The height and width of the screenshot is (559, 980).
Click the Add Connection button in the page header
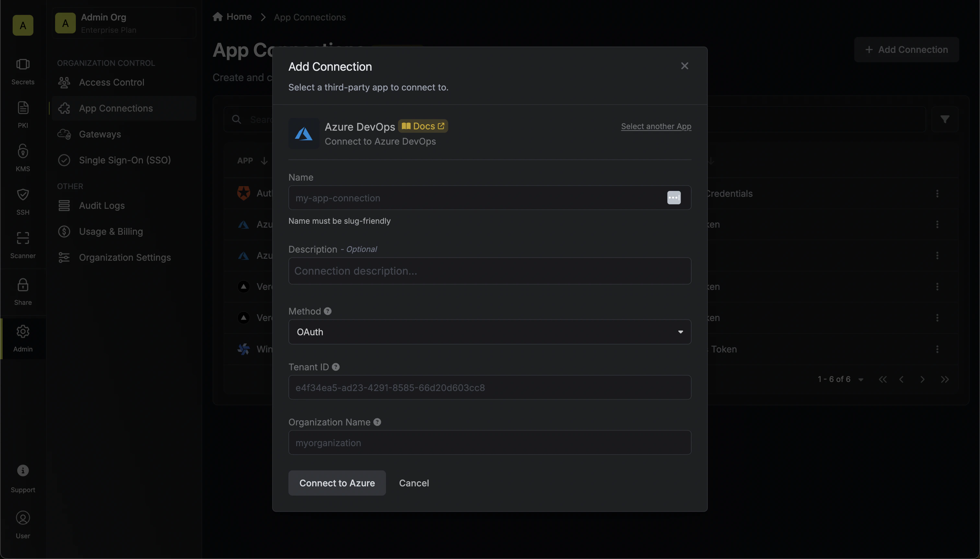tap(906, 50)
